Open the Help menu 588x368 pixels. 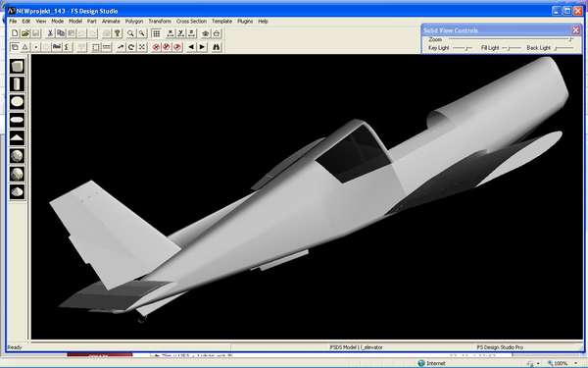(x=263, y=22)
